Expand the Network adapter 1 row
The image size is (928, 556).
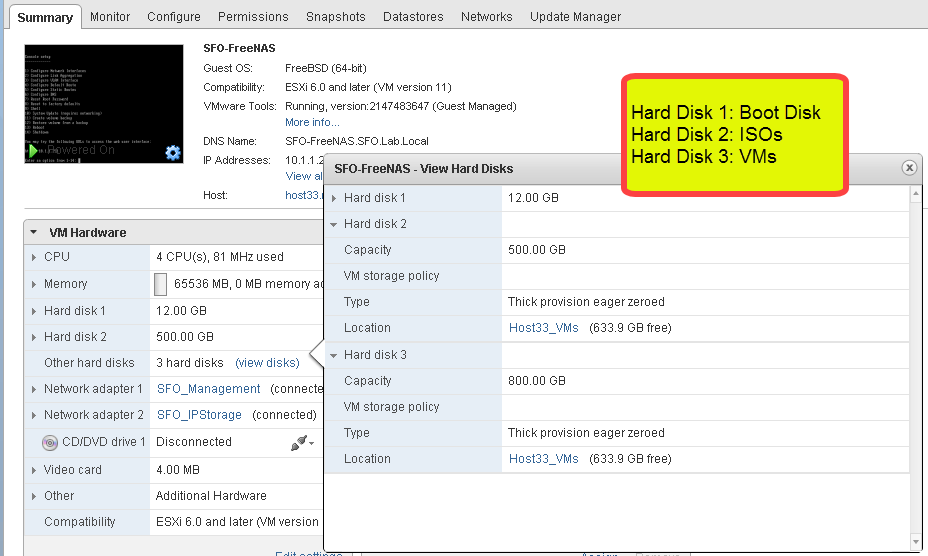(x=35, y=389)
